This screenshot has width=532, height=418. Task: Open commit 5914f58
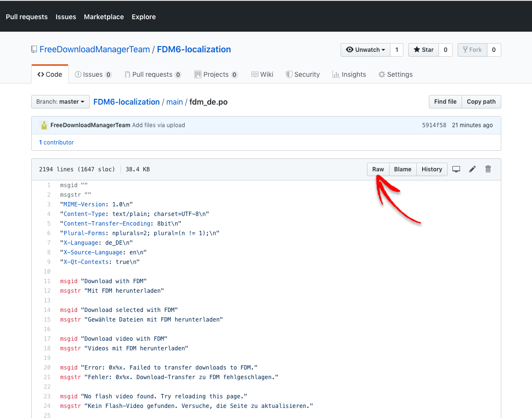tap(434, 125)
